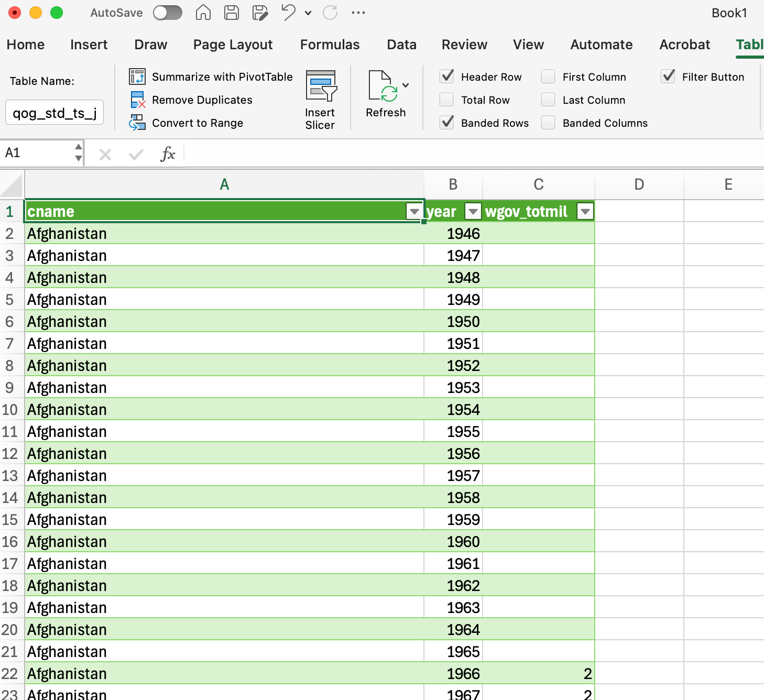Screen dimensions: 764x700
Task: Open the more options ellipsis in title bar
Action: point(358,13)
